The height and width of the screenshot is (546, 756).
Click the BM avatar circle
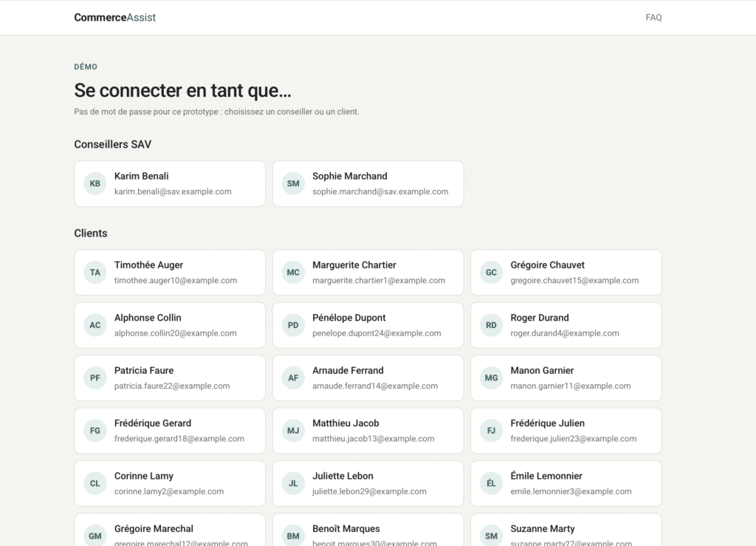[293, 536]
